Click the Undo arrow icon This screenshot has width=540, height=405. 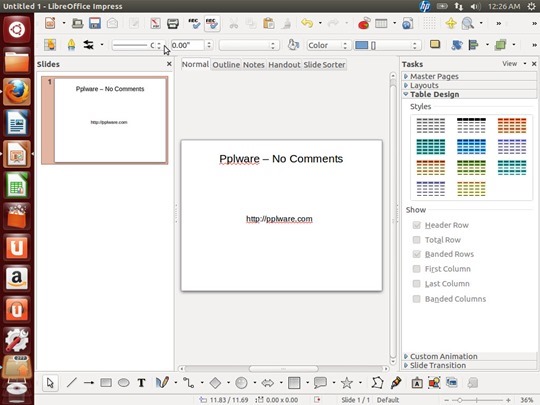click(x=307, y=23)
